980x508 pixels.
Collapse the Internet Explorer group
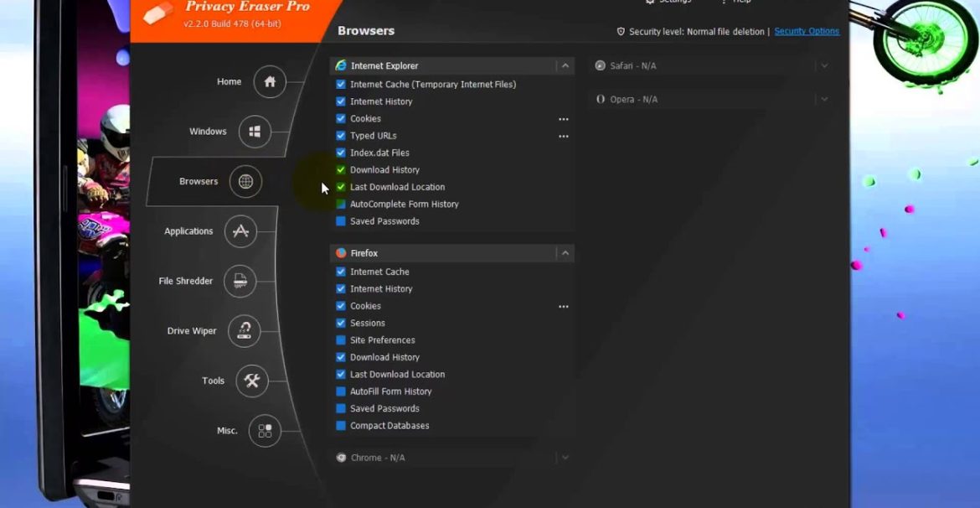click(x=565, y=65)
